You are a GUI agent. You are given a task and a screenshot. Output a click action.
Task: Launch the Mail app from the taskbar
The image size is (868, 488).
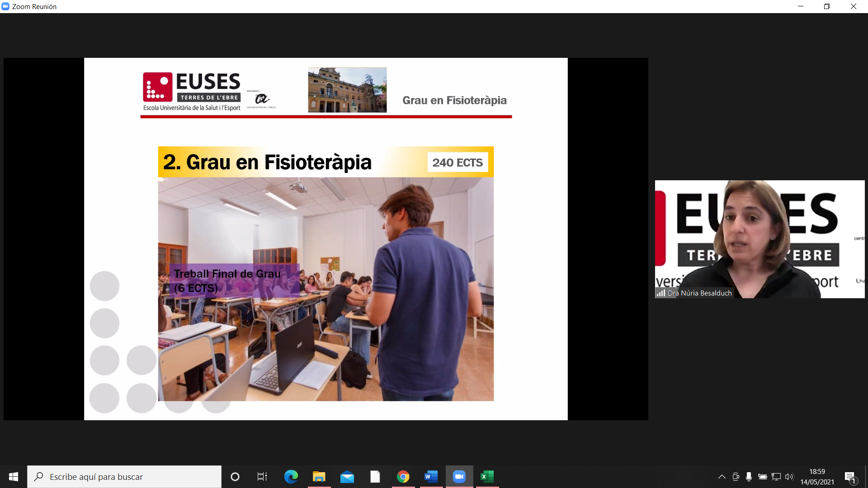click(x=347, y=477)
